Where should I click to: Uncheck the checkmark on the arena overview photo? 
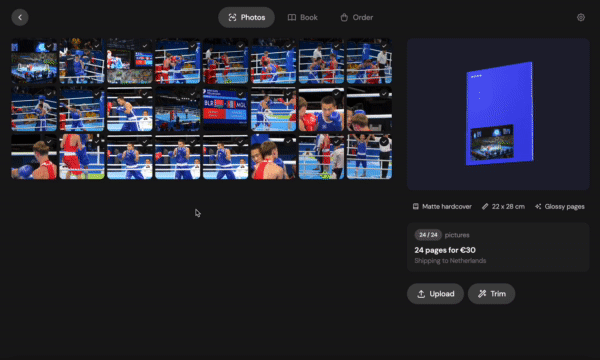(49, 46)
